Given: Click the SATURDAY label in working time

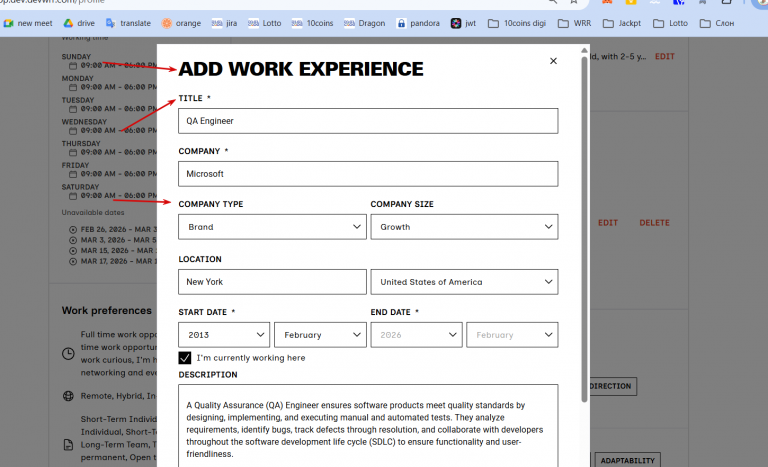Looking at the screenshot, I should point(80,187).
